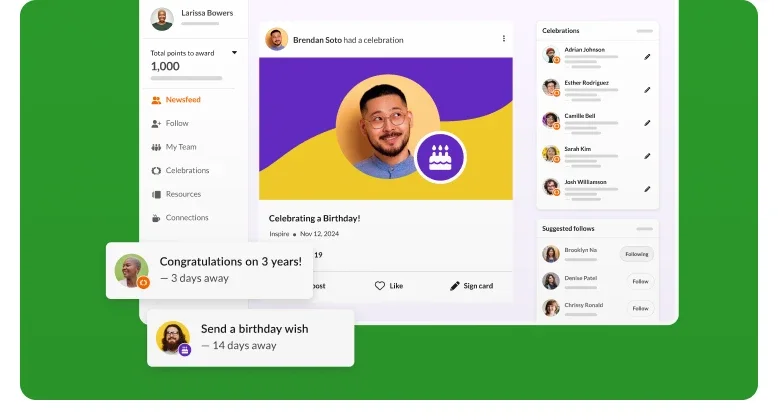Click pencil icon beside Josh Williamson
778x420 pixels.
coord(647,188)
